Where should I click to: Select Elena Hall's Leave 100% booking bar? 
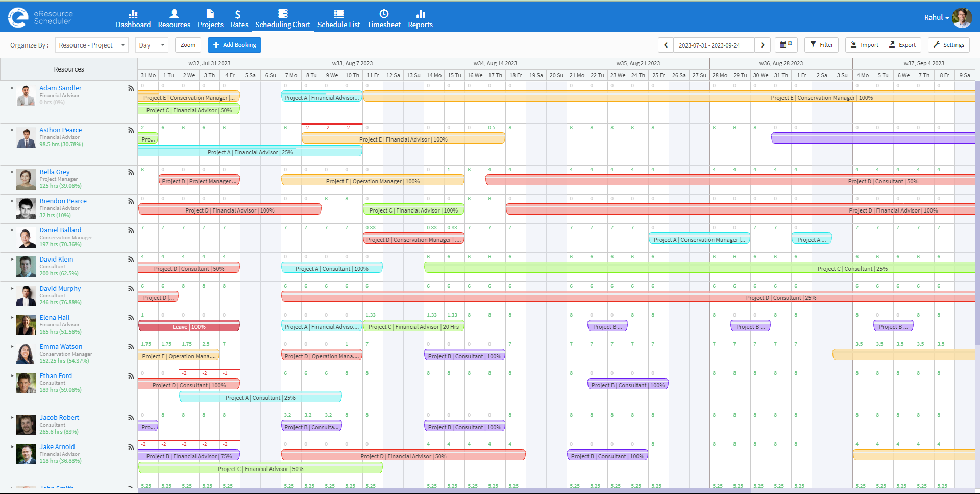[189, 327]
